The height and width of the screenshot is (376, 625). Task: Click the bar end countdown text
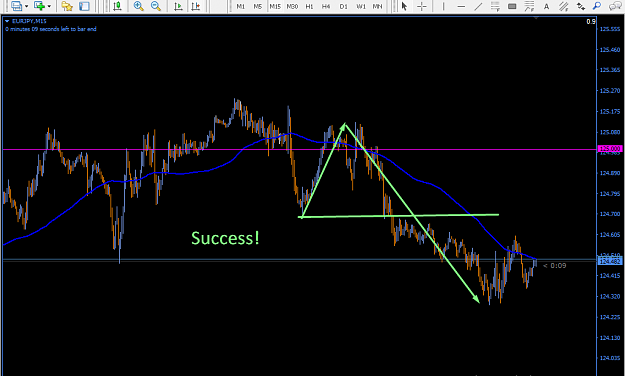[51, 29]
